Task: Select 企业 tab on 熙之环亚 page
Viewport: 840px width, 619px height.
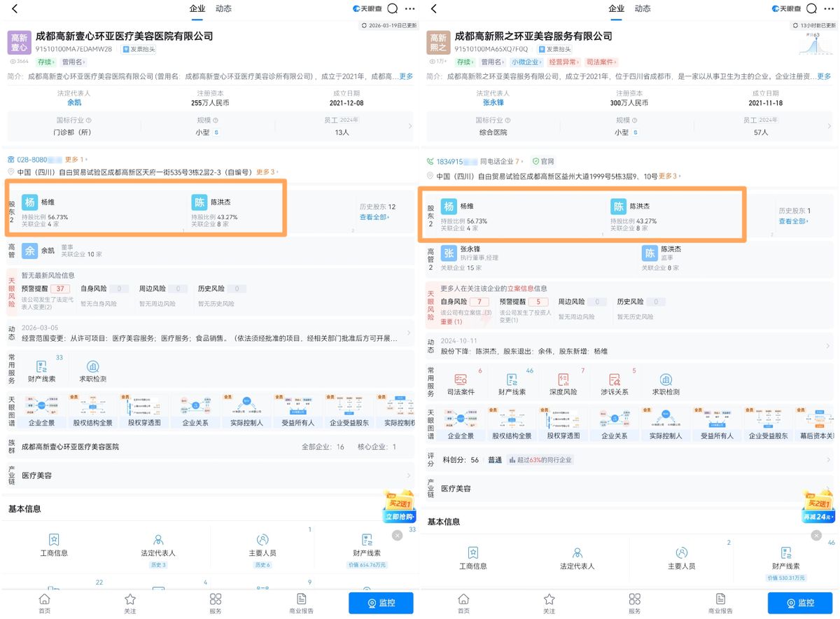Action: coord(616,9)
